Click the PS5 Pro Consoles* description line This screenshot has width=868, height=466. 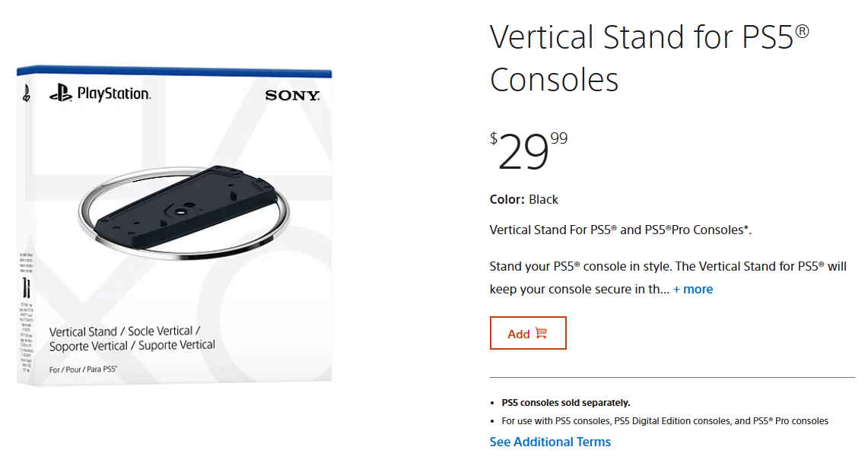(621, 230)
